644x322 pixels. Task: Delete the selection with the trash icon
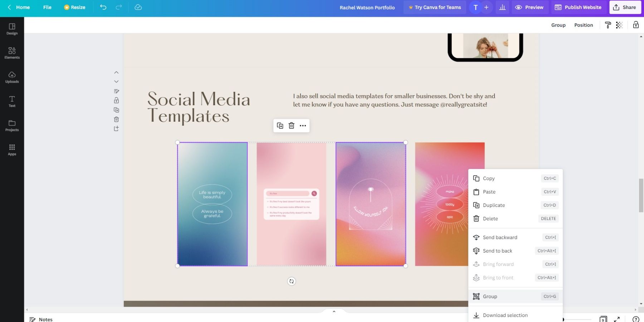click(291, 126)
